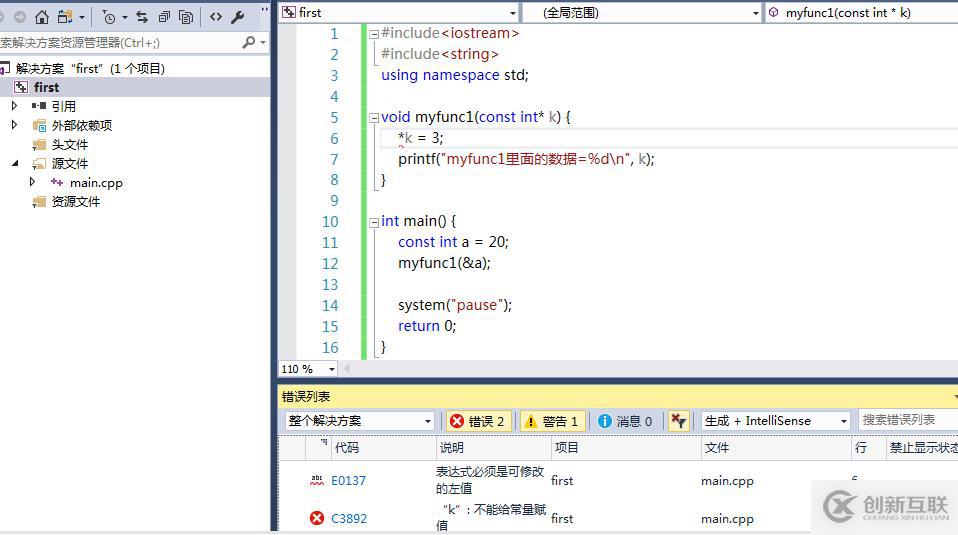The height and width of the screenshot is (535, 958).
Task: Select the 资源文件 folder
Action: click(x=76, y=202)
